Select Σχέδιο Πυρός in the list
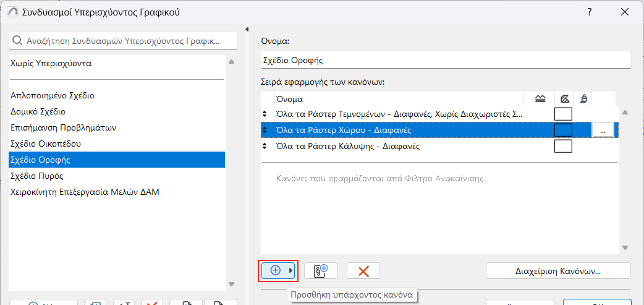Image resolution: width=644 pixels, height=305 pixels. pos(37,176)
